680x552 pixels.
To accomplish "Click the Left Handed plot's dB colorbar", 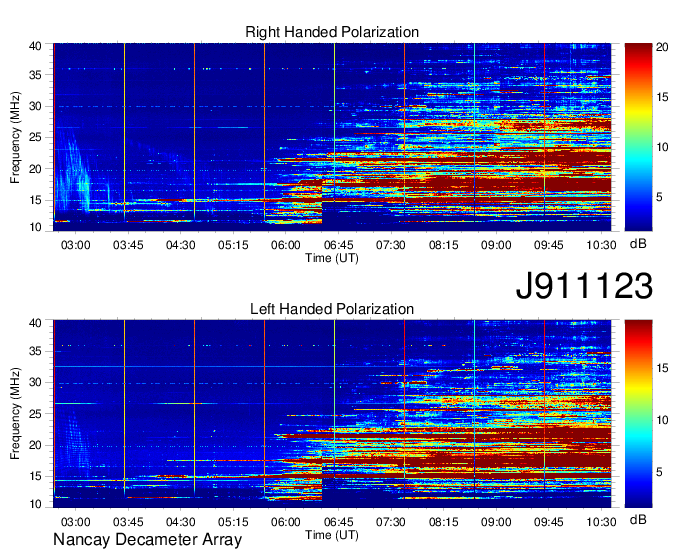I will click(638, 414).
